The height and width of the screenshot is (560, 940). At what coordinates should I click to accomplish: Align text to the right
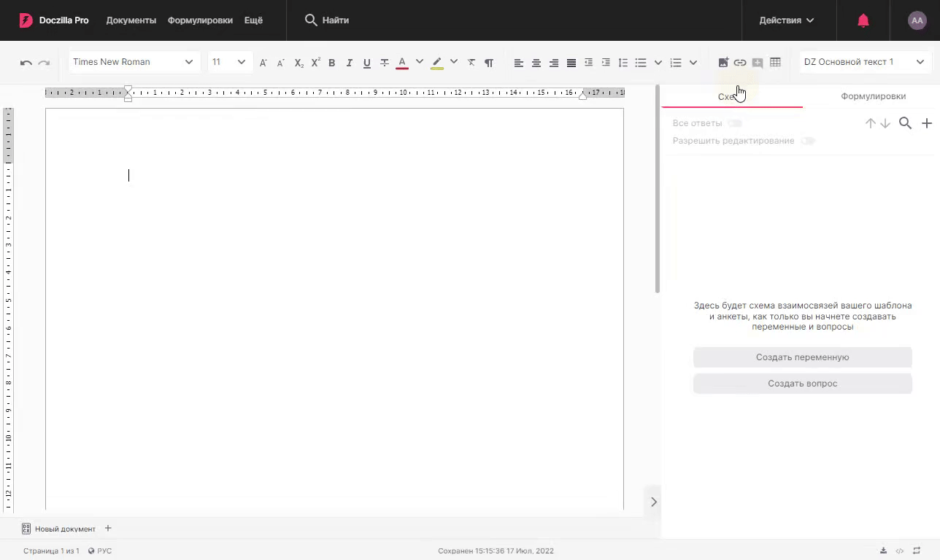coord(554,63)
